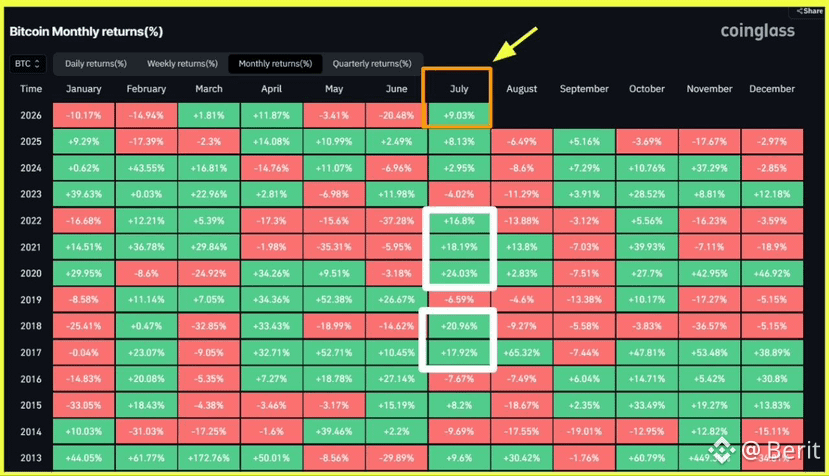Click the -36.57% cell for November 2018
The width and height of the screenshot is (829, 476).
click(x=709, y=326)
